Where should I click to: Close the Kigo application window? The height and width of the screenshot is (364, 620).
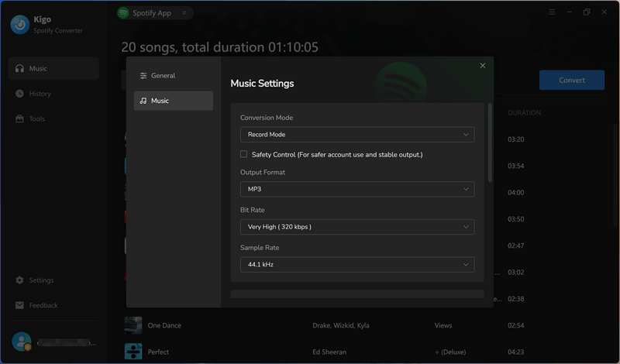tap(604, 12)
